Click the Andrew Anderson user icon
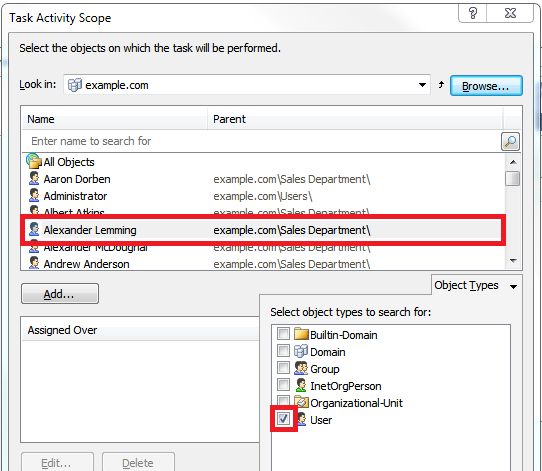542x471 pixels. [34, 263]
